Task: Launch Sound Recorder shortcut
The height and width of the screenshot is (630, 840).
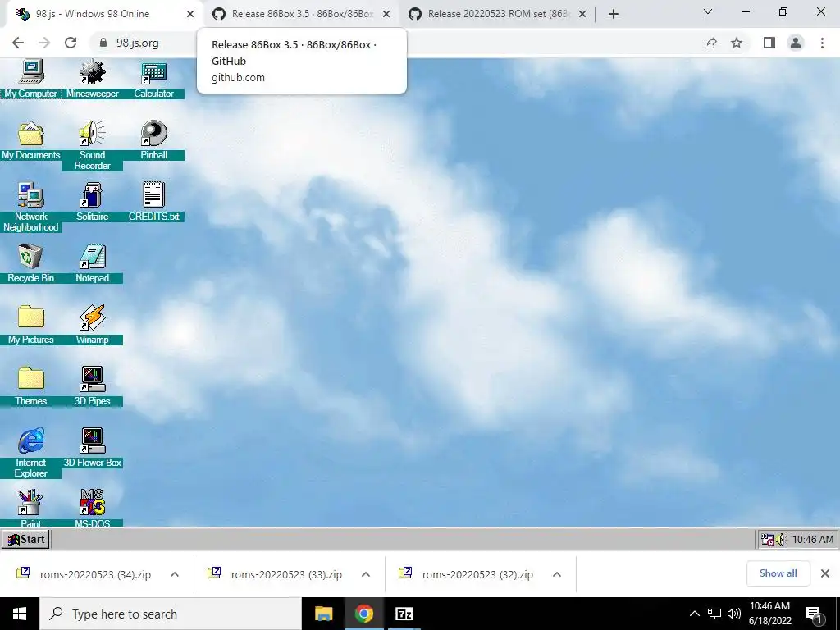Action: tap(92, 146)
